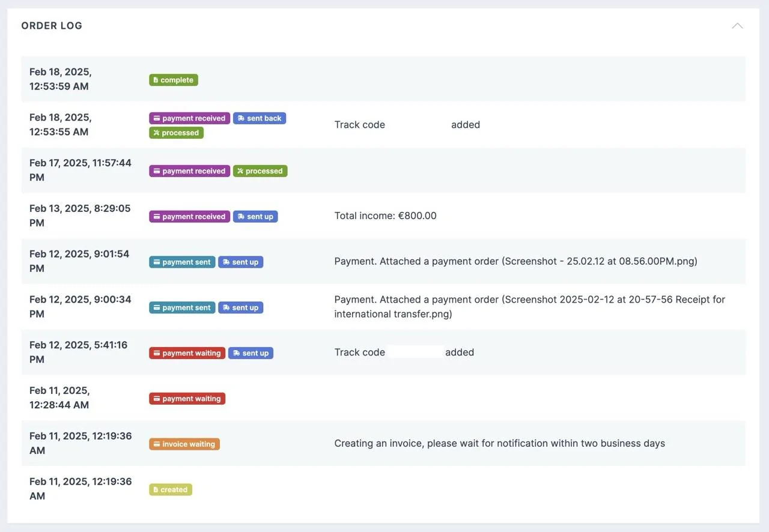Collapse the Order Log panel with the chevron
The width and height of the screenshot is (769, 532).
click(737, 26)
